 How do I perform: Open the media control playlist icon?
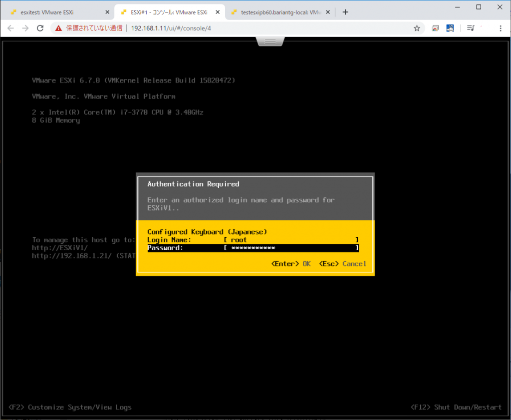pos(471,28)
